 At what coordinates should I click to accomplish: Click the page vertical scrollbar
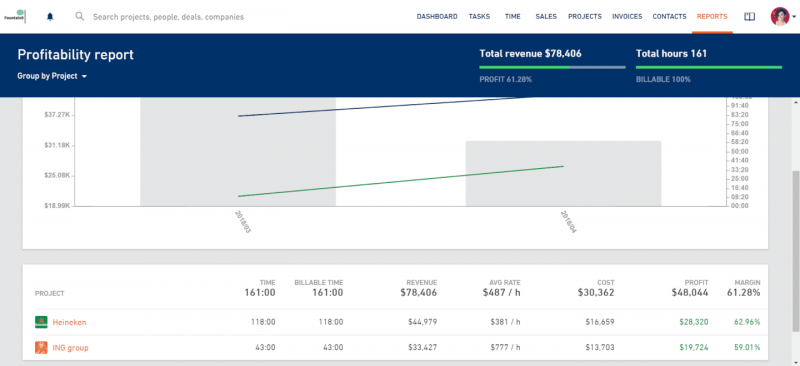[x=795, y=250]
